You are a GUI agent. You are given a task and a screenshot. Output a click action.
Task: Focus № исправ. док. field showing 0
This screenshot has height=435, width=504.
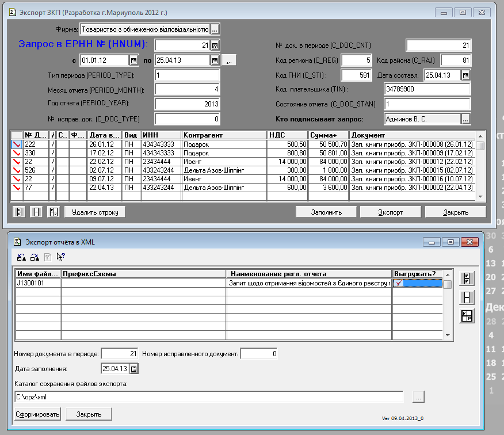[187, 119]
